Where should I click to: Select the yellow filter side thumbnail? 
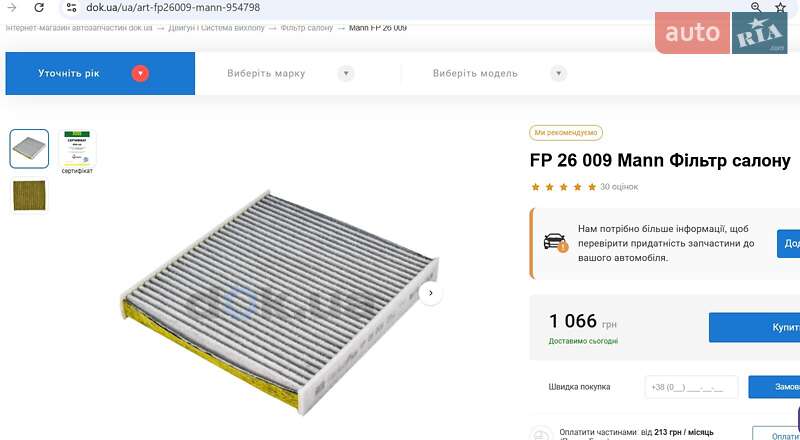click(29, 195)
